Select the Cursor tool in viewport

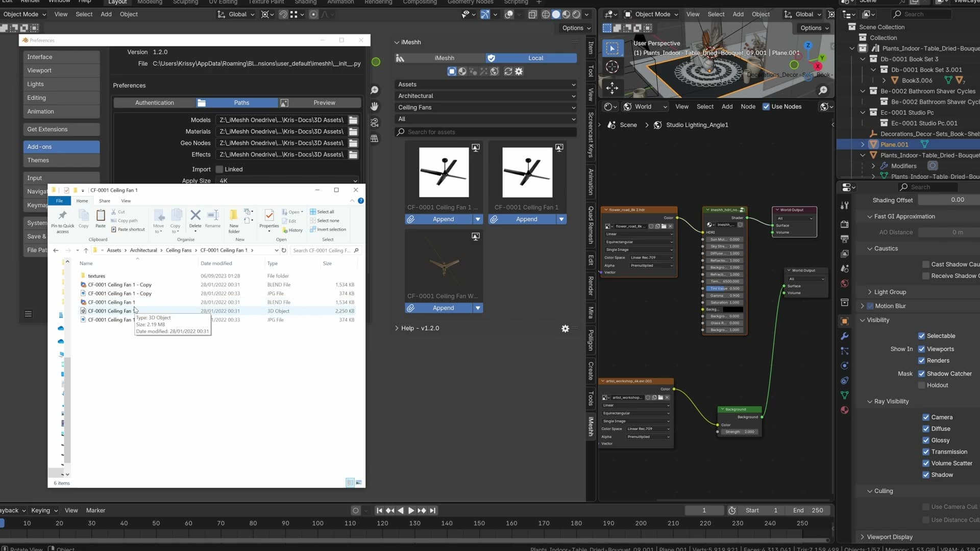coord(612,67)
